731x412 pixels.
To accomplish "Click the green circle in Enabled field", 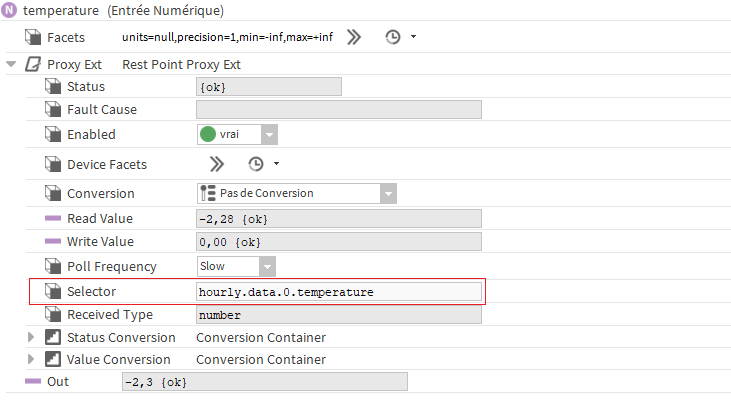I will tap(208, 134).
